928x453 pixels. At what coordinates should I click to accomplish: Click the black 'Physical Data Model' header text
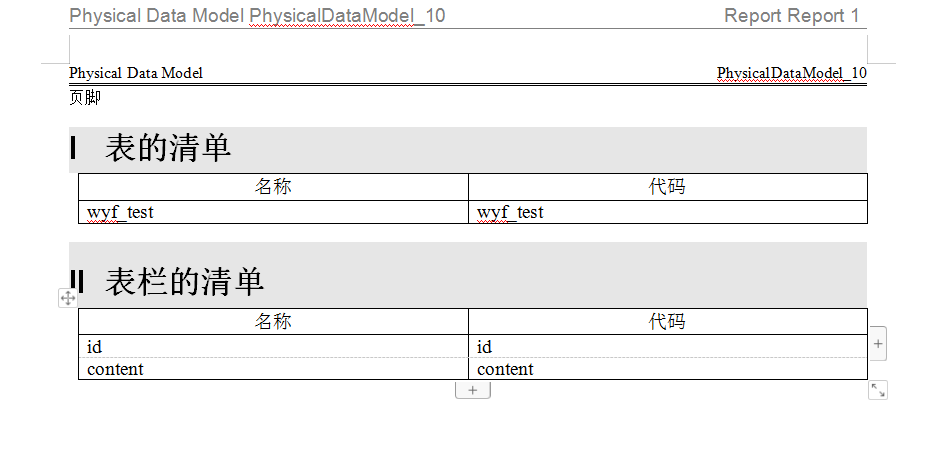tap(136, 73)
